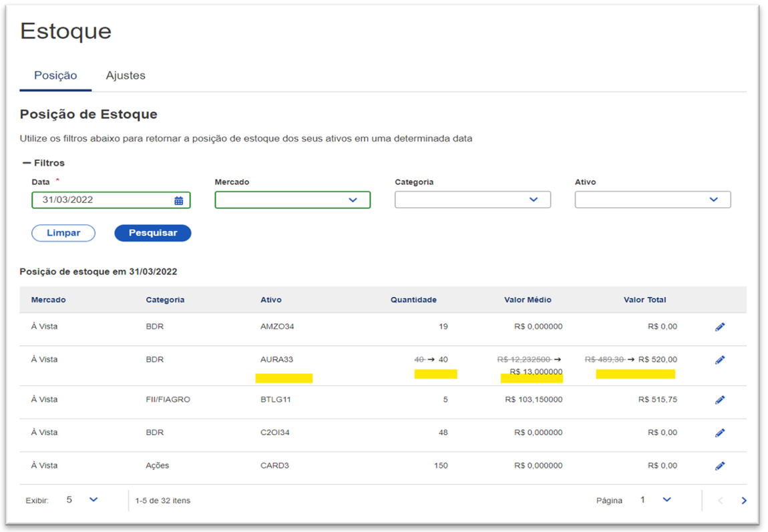Click the Limpar button
This screenshot has width=768, height=532.
(63, 233)
